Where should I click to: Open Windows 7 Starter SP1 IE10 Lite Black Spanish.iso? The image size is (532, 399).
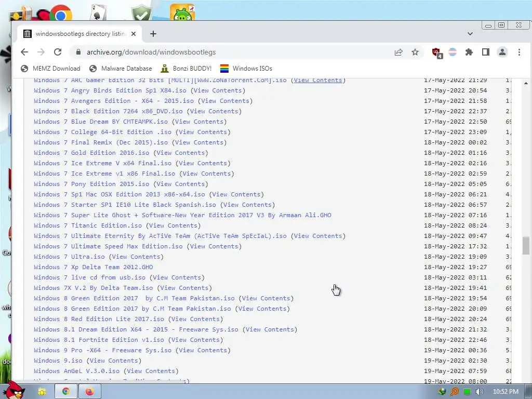coord(125,205)
